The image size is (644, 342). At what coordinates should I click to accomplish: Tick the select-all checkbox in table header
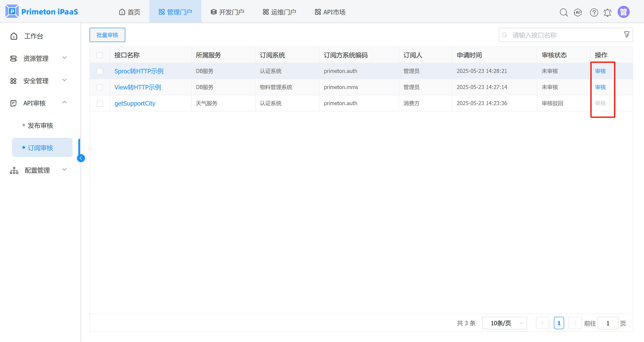[x=100, y=55]
